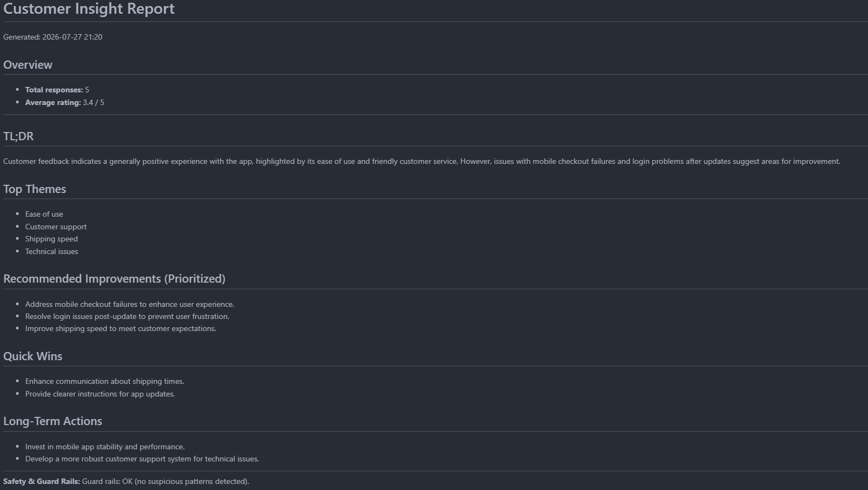Select the Top Themes heading
The width and height of the screenshot is (868, 490).
click(x=35, y=189)
